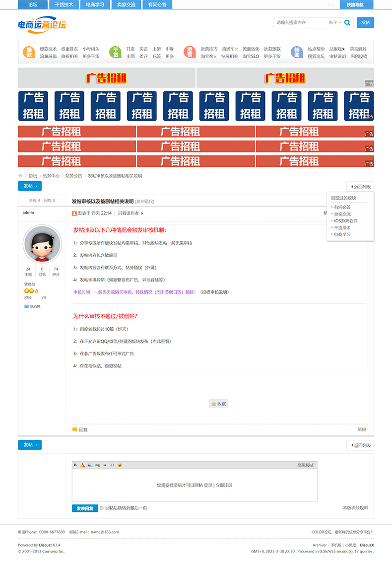Expand the top 发帖 dropdown button under breadcrumb

point(30,186)
